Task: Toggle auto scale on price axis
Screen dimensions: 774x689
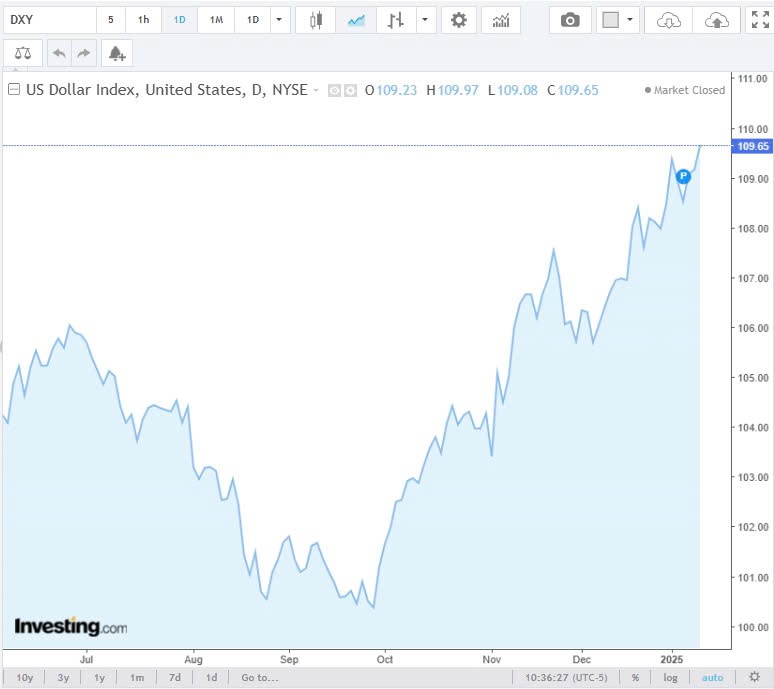Action: pos(712,677)
